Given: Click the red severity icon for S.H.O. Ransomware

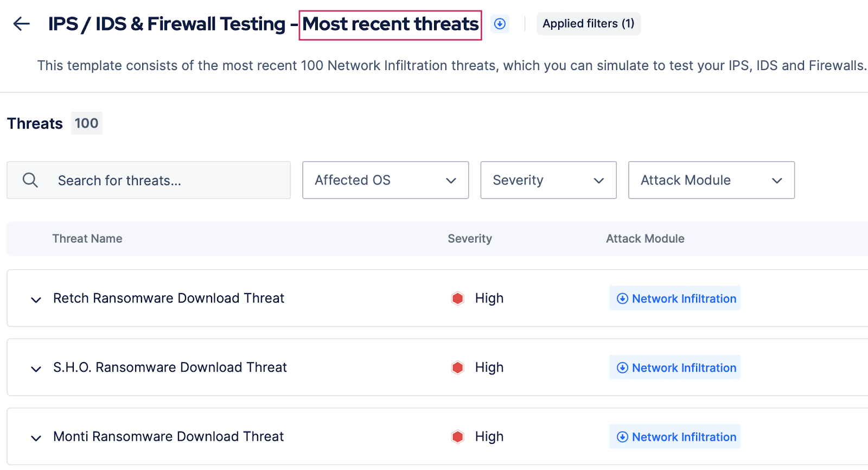Looking at the screenshot, I should [458, 368].
